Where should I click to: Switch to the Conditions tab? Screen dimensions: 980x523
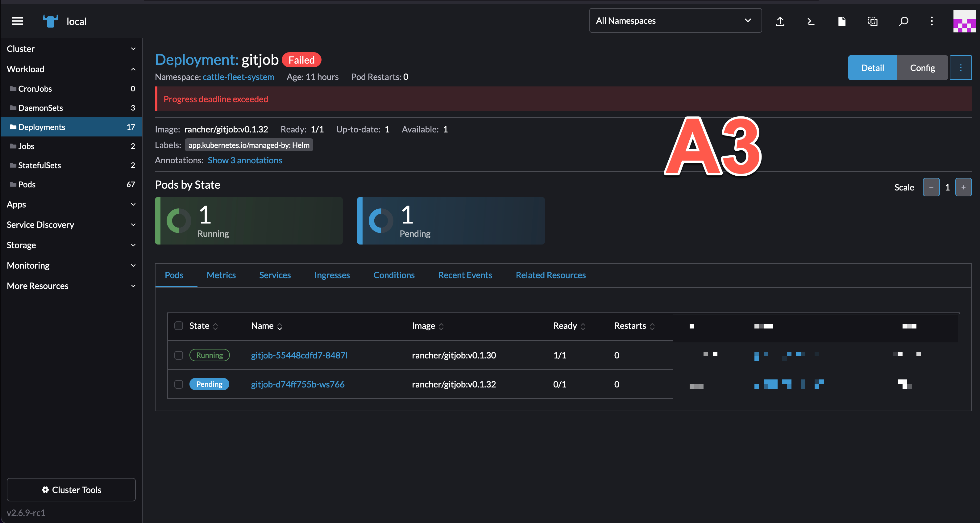coord(394,275)
